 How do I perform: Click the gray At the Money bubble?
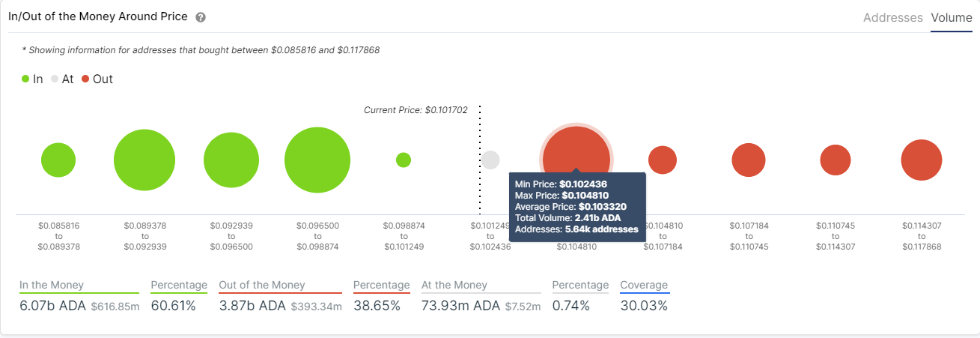pyautogui.click(x=490, y=160)
